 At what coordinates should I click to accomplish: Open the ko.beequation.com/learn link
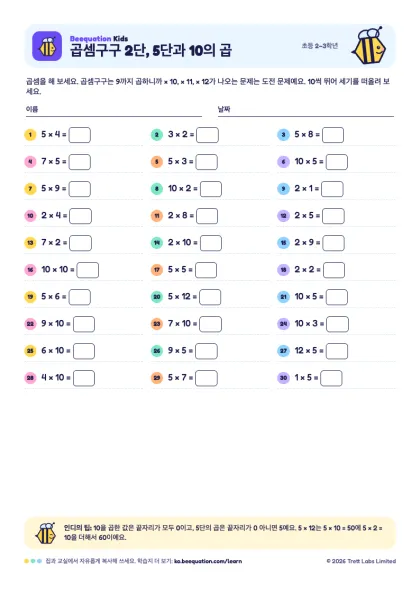click(208, 561)
